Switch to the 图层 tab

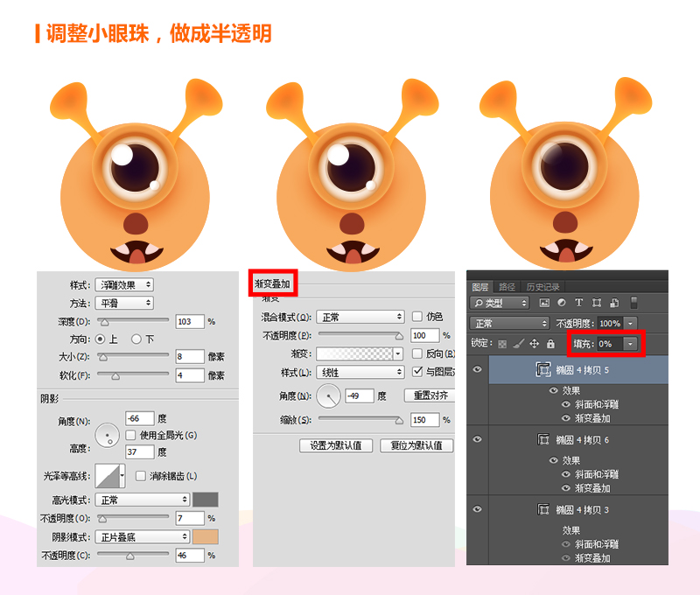[479, 287]
